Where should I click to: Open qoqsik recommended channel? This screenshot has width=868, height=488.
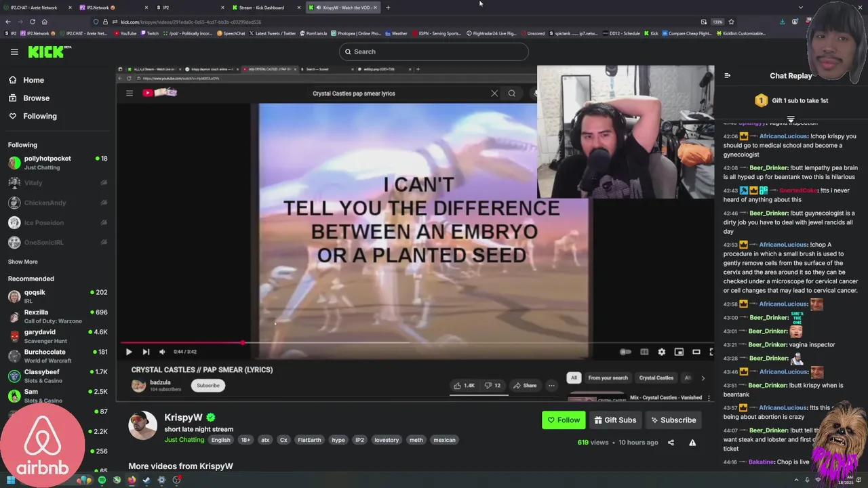(58, 296)
